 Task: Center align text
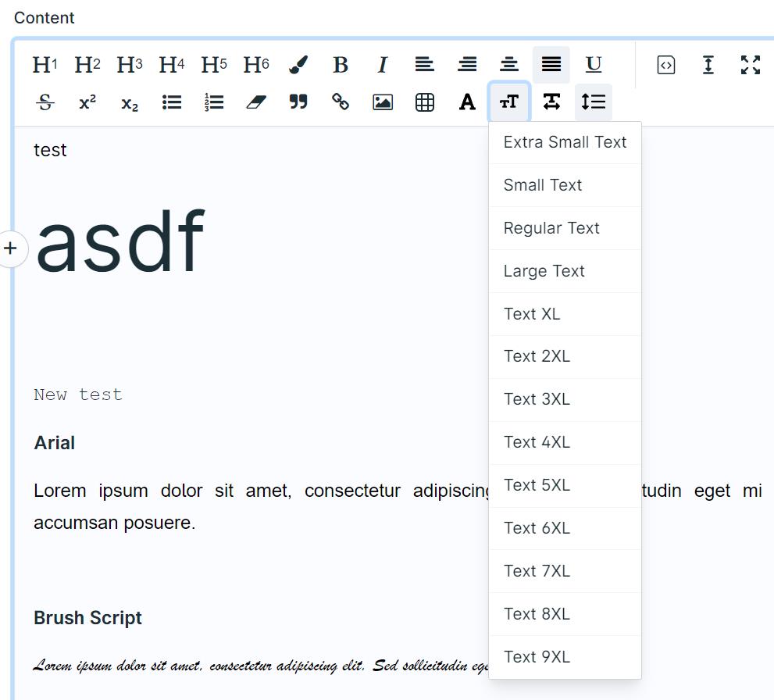(509, 65)
